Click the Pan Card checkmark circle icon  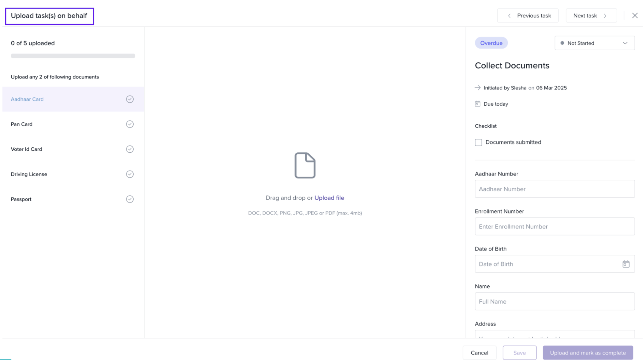click(x=129, y=124)
